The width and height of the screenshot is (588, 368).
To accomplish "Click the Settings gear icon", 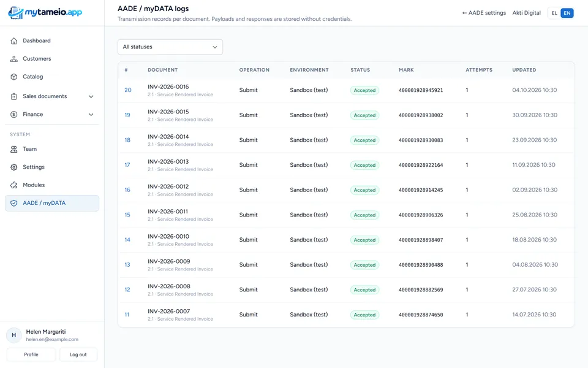I will coord(14,167).
